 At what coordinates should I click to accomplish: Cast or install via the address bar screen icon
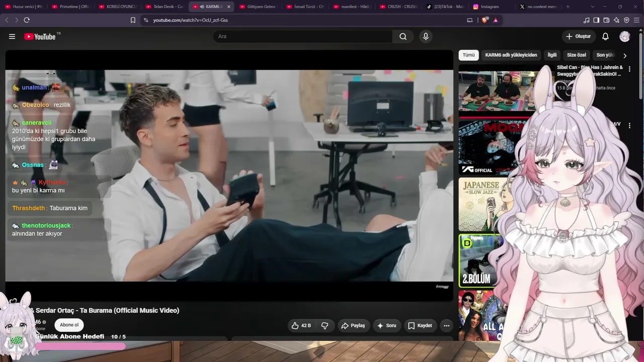point(470,20)
